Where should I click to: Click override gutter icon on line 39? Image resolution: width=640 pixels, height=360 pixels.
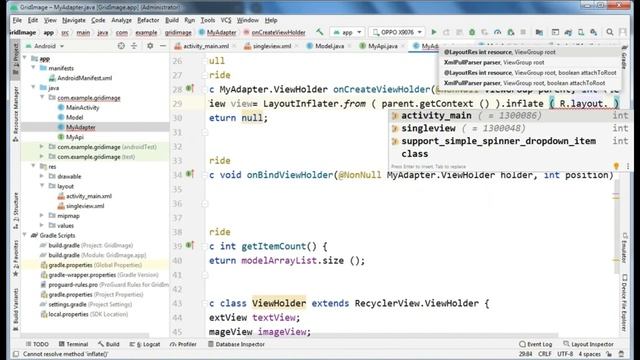pos(190,245)
